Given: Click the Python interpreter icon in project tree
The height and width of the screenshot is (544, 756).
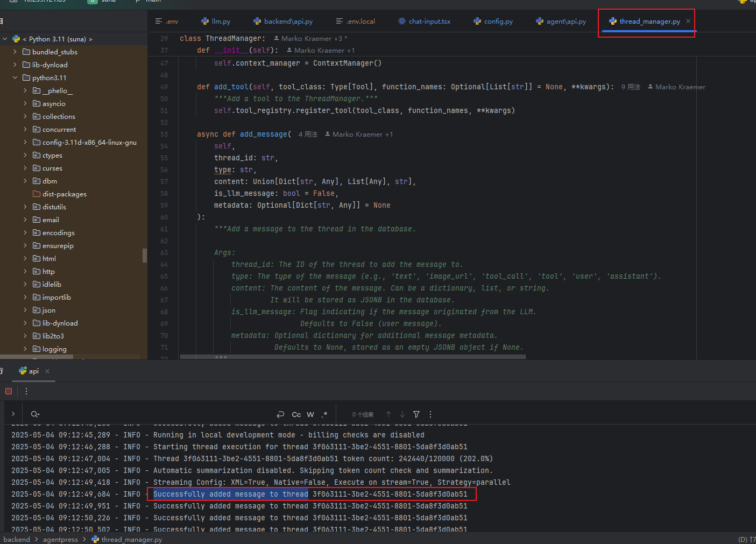Looking at the screenshot, I should point(16,39).
